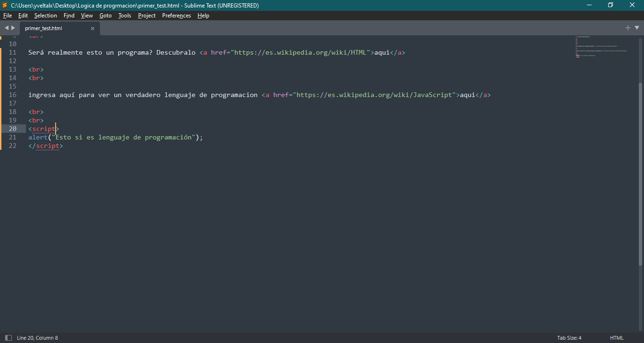
Task: Minimize the Sublime Text window
Action: click(x=589, y=5)
